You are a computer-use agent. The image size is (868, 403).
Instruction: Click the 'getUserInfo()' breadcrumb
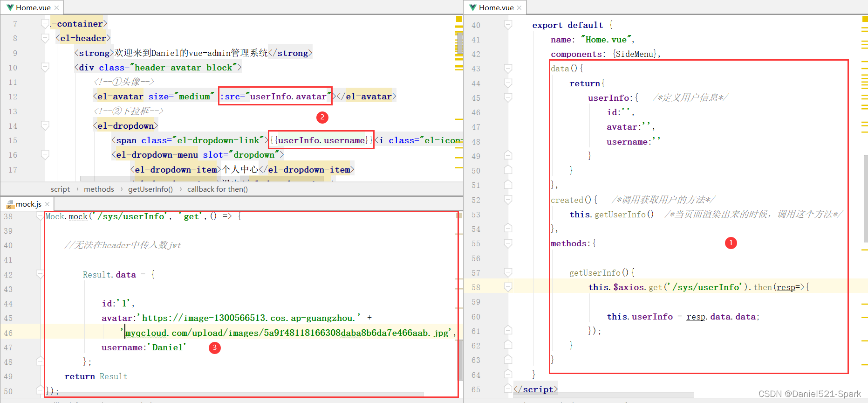coord(150,189)
